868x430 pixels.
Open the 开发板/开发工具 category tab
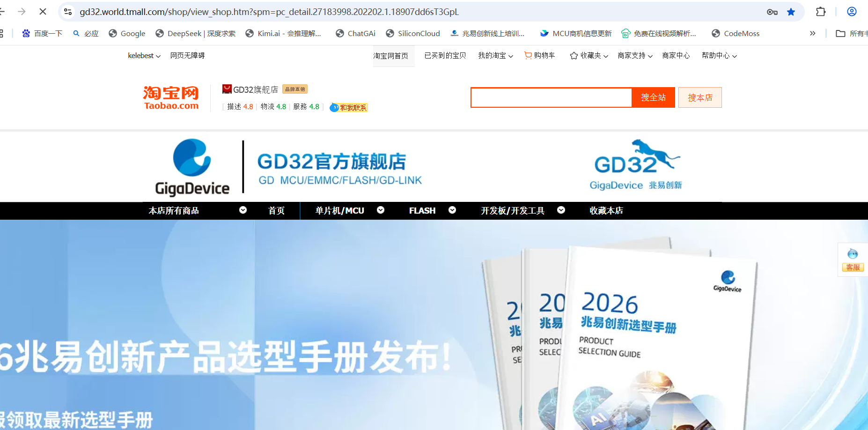coord(513,211)
